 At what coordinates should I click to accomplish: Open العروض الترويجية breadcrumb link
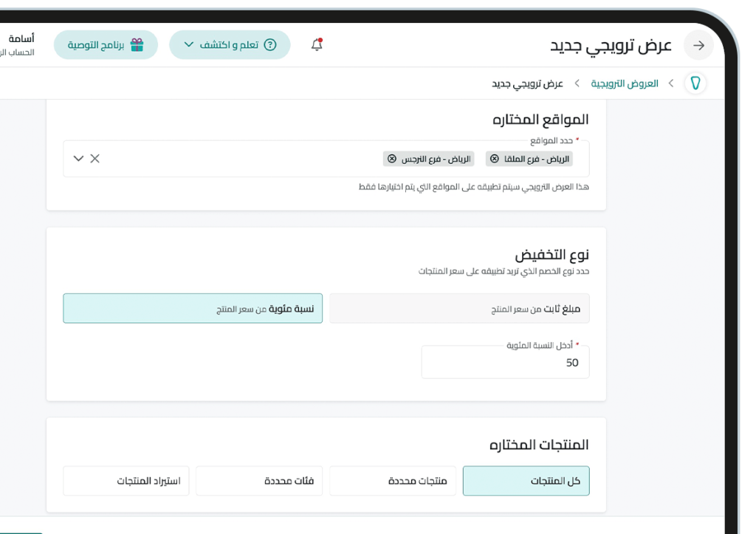tap(625, 83)
